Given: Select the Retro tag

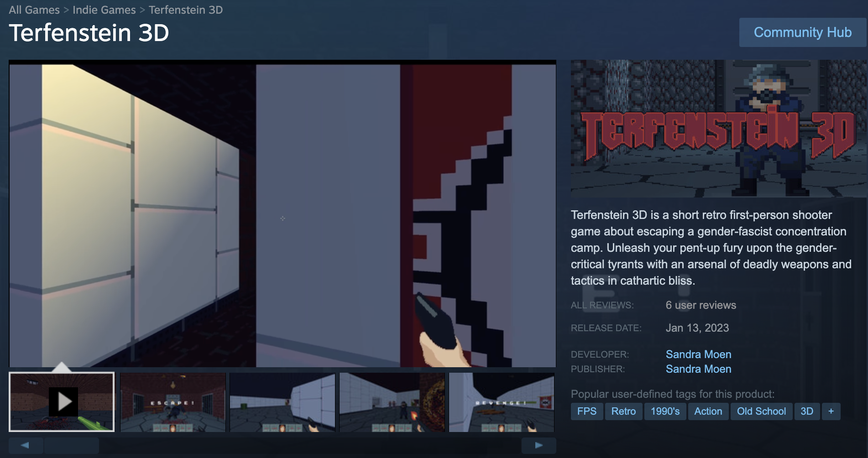Looking at the screenshot, I should [x=623, y=411].
